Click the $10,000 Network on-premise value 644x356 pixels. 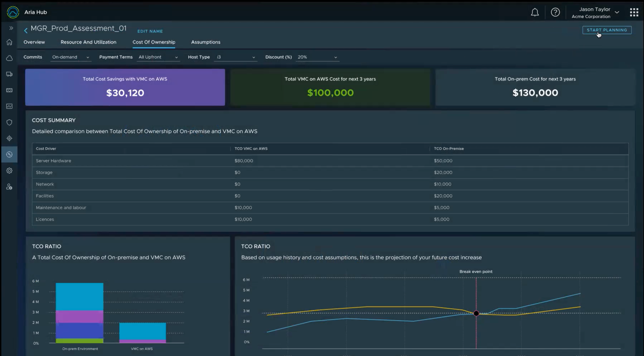442,184
